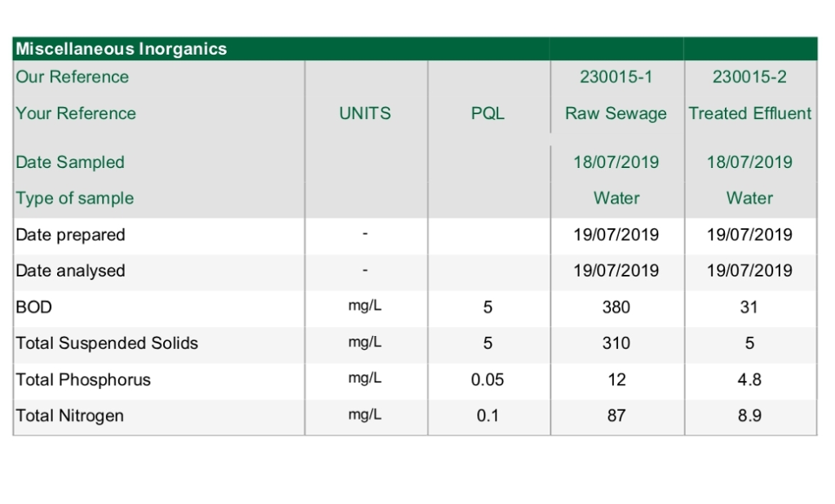Select Raw Sewage BOD value 380
Viewport: 835px width, 504px height.
pos(616,307)
